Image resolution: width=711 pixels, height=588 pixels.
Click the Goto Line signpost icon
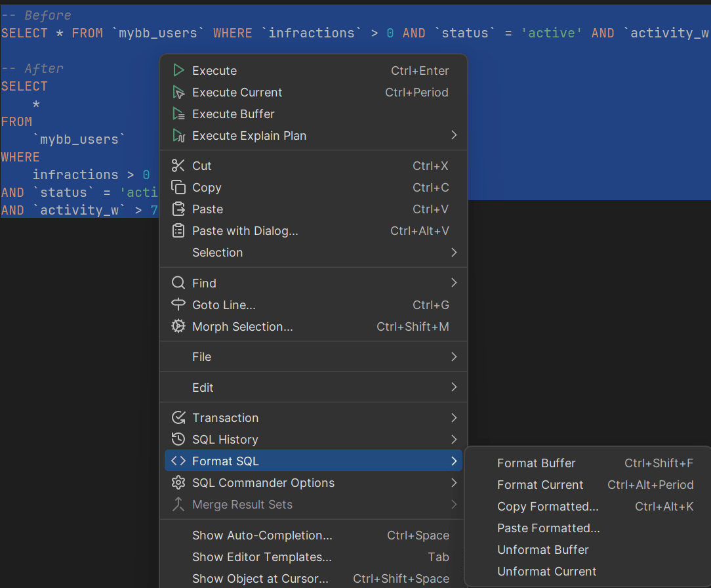coord(178,304)
